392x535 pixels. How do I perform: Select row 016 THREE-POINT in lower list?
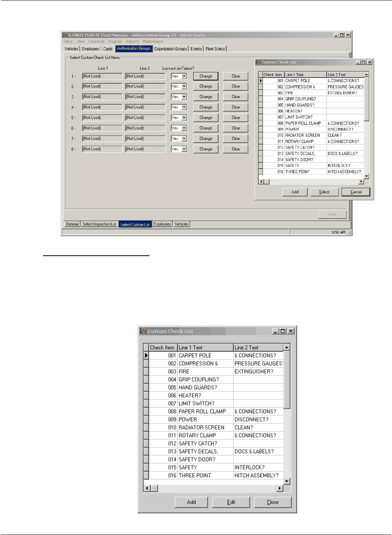coord(214,475)
